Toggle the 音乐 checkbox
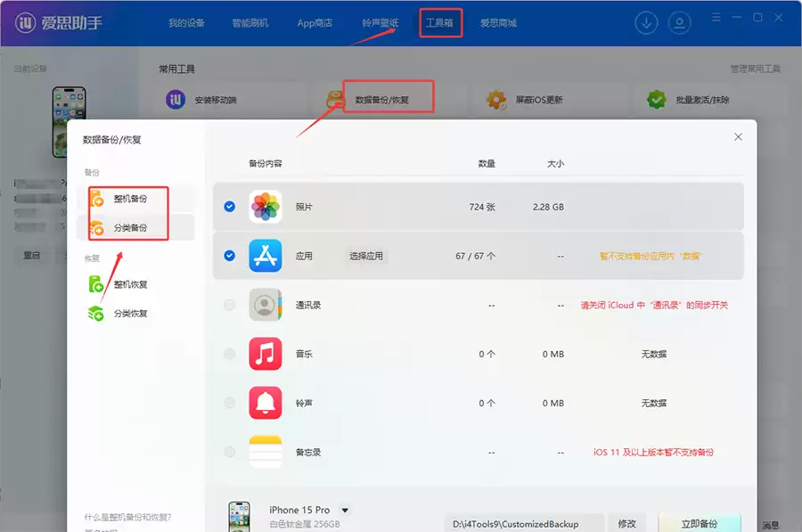This screenshot has width=802, height=532. click(x=230, y=354)
